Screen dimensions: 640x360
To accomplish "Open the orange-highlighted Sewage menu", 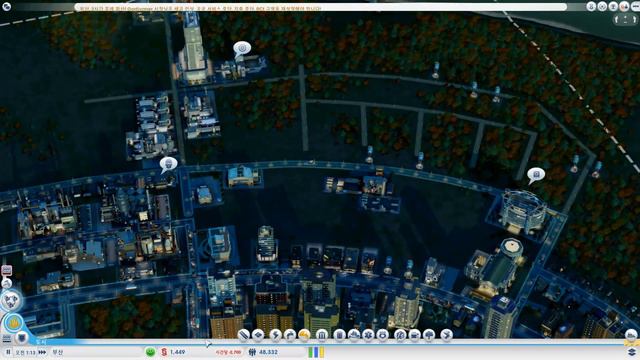I will tap(304, 335).
